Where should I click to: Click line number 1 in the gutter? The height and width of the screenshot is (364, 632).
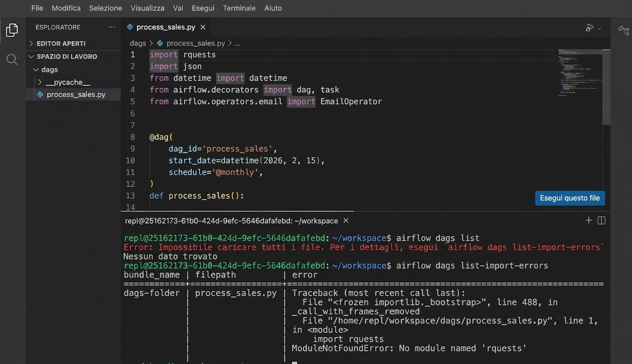pyautogui.click(x=132, y=54)
